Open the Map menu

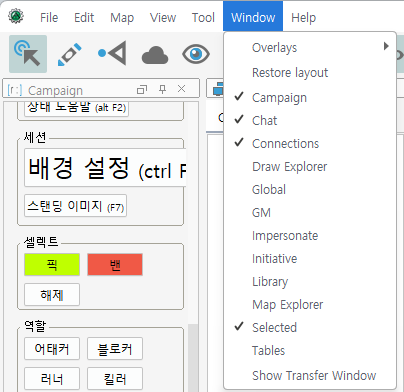[122, 17]
